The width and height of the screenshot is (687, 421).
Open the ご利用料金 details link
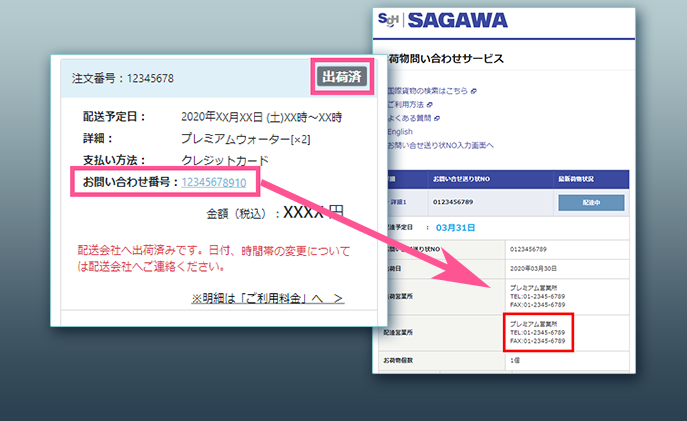pyautogui.click(x=268, y=299)
